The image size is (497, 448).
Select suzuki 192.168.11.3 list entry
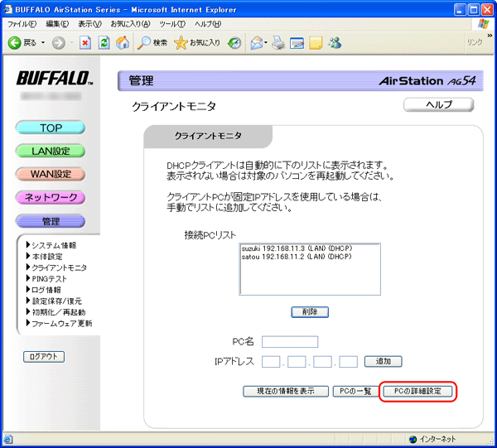click(x=297, y=248)
